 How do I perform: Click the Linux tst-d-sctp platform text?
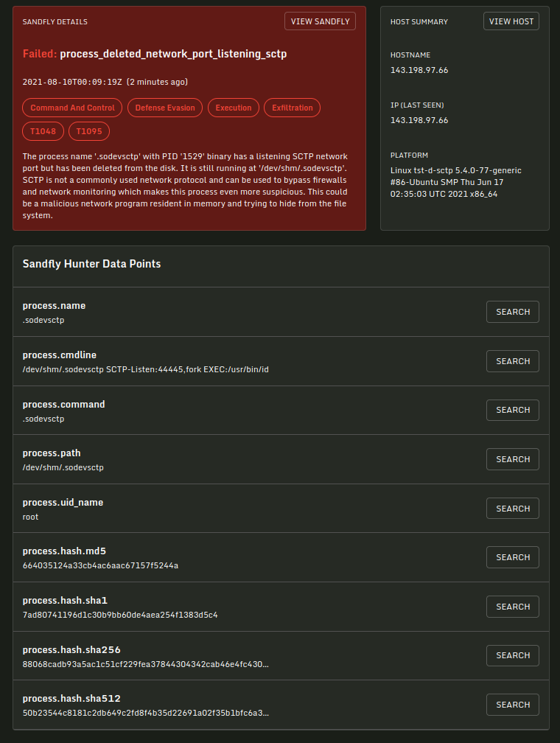pyautogui.click(x=456, y=182)
